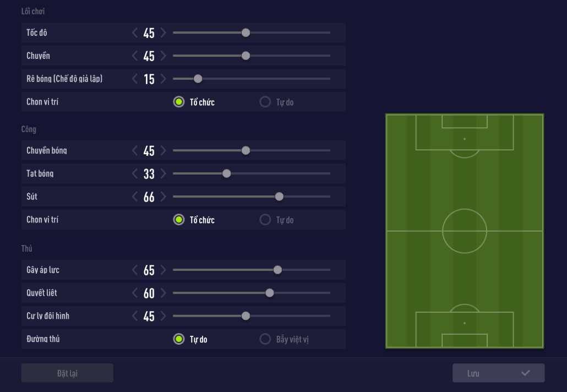The height and width of the screenshot is (392, 567).
Task: Increase Gây áp lực with right arrow
Action: click(163, 270)
